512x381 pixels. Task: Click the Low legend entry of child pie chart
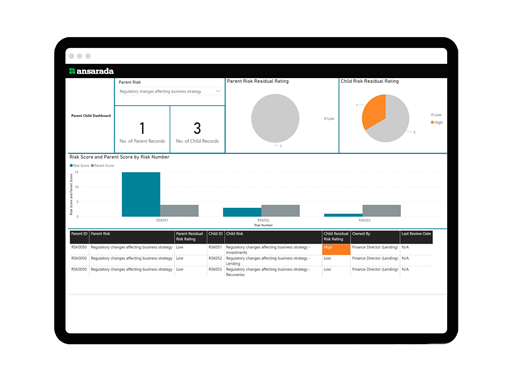click(436, 115)
